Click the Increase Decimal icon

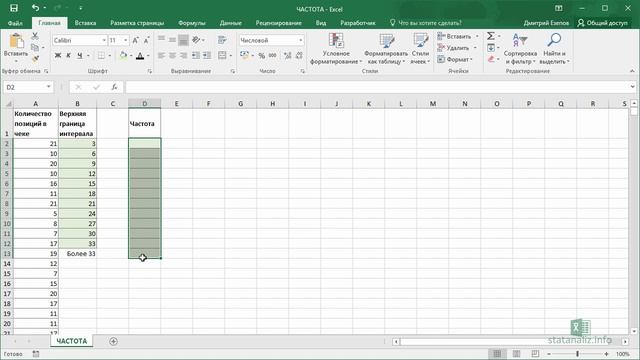point(288,56)
